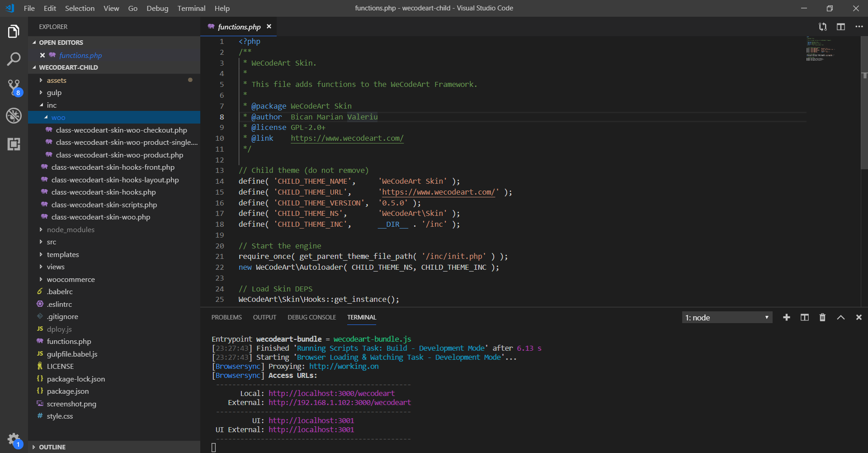Click the Open Changes compare icon
Image resolution: width=868 pixels, height=453 pixels.
(x=823, y=27)
